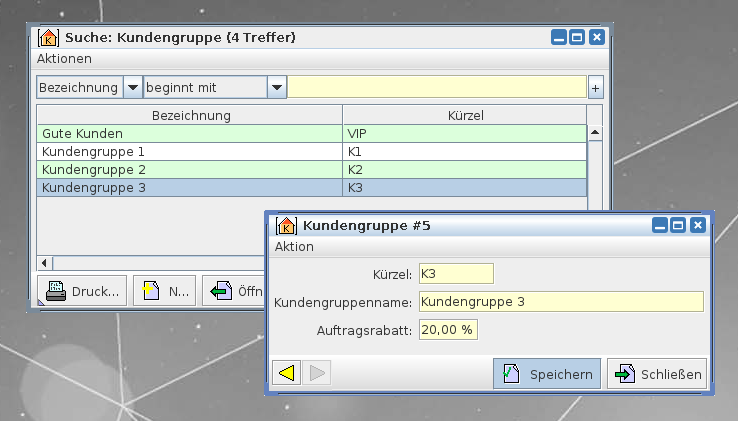Click the Kundengruppe #5 window icon
The width and height of the screenshot is (738, 421).
tap(286, 226)
